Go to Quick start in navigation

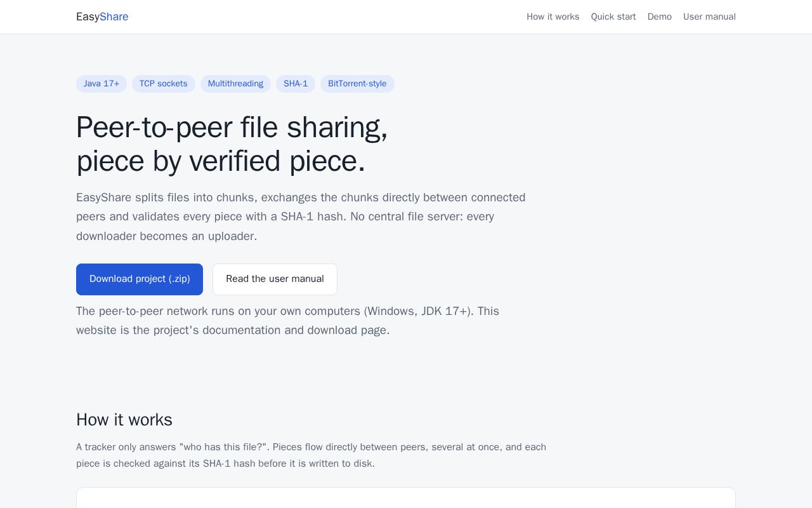[x=613, y=17]
